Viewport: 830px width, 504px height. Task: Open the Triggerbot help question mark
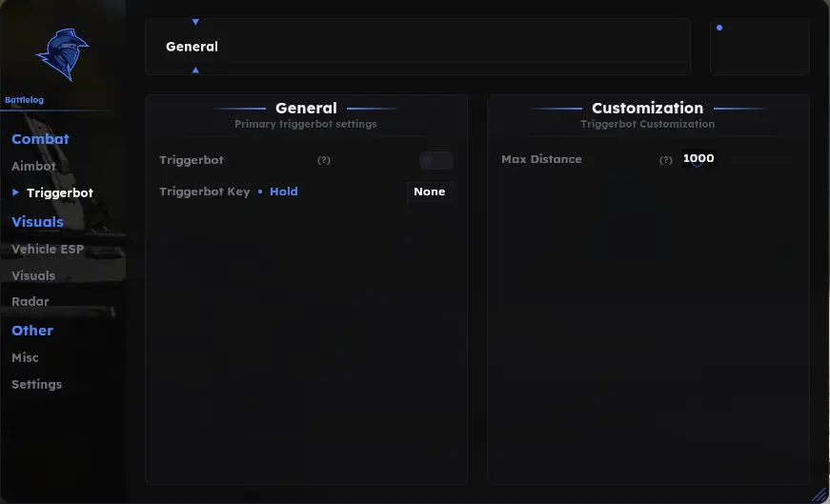tap(324, 160)
